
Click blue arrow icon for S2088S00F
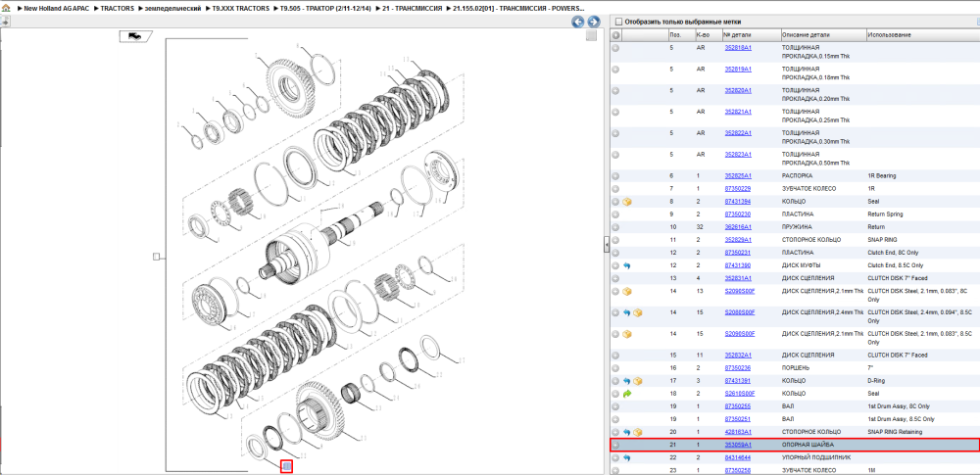click(627, 312)
